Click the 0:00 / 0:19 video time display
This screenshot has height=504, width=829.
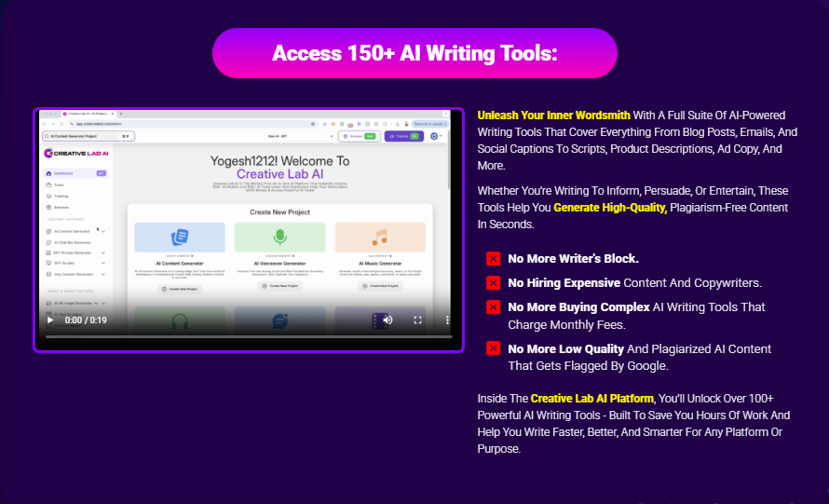click(86, 320)
